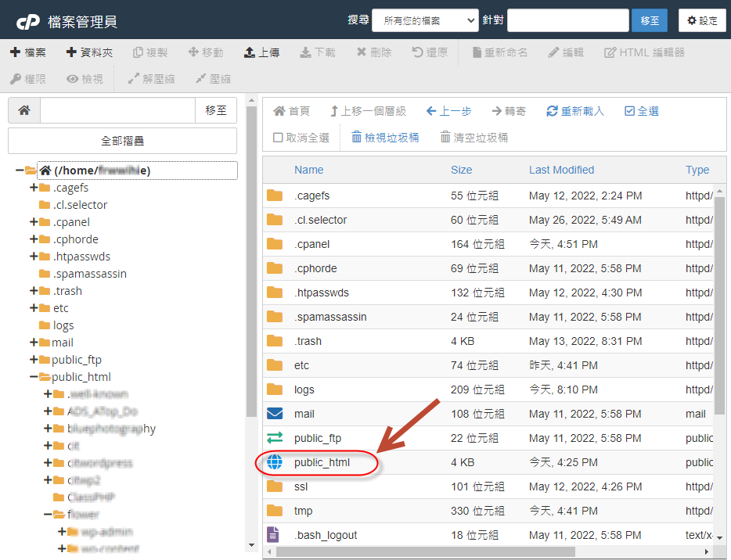Expand the mail folder in tree

(x=34, y=343)
